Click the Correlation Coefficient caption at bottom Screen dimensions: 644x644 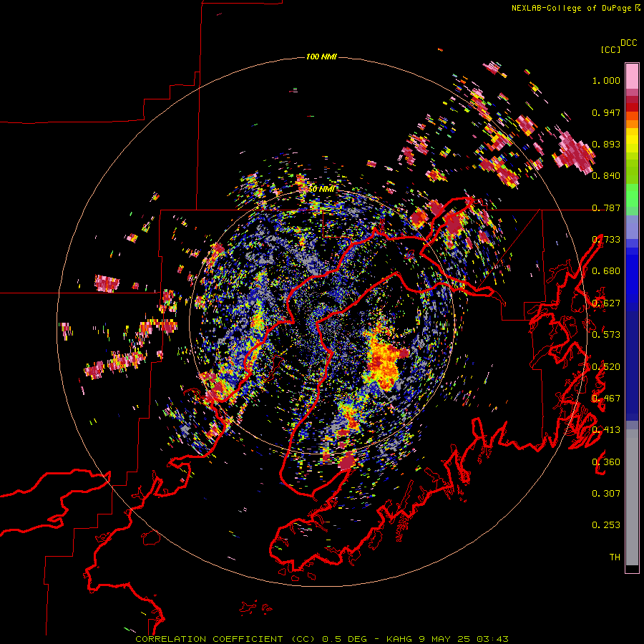(x=322, y=639)
